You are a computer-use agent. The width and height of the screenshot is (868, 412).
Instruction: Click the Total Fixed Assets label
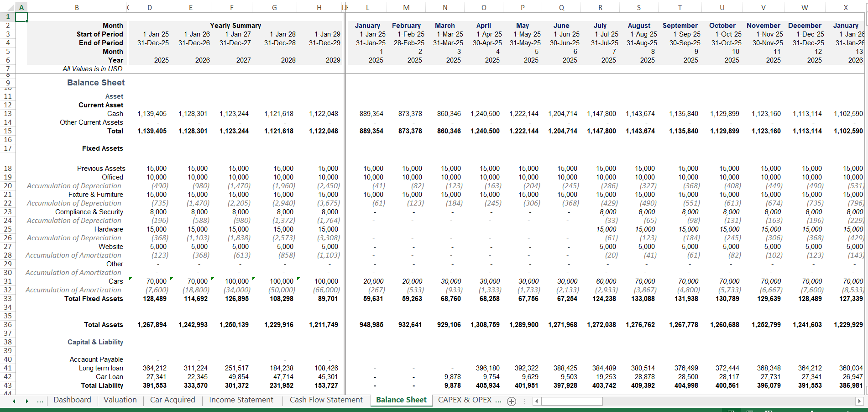click(x=94, y=299)
